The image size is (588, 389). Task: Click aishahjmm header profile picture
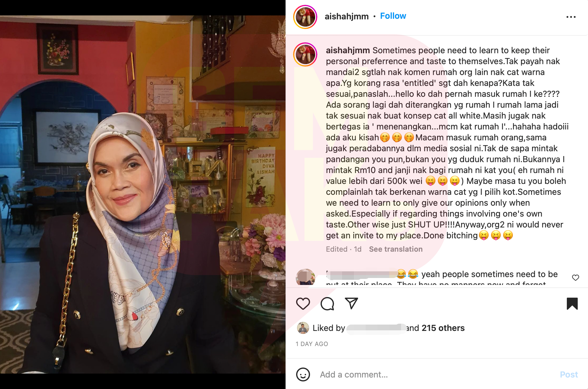click(305, 17)
